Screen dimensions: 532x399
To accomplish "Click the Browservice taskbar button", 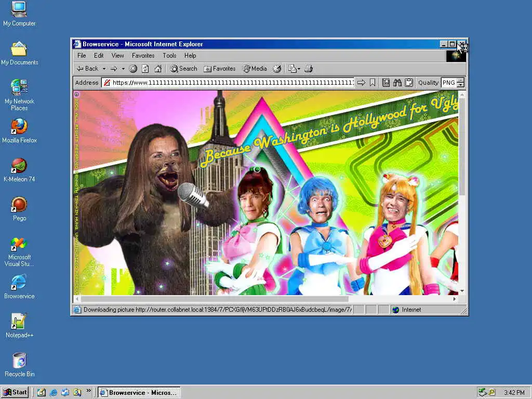I will (x=139, y=393).
